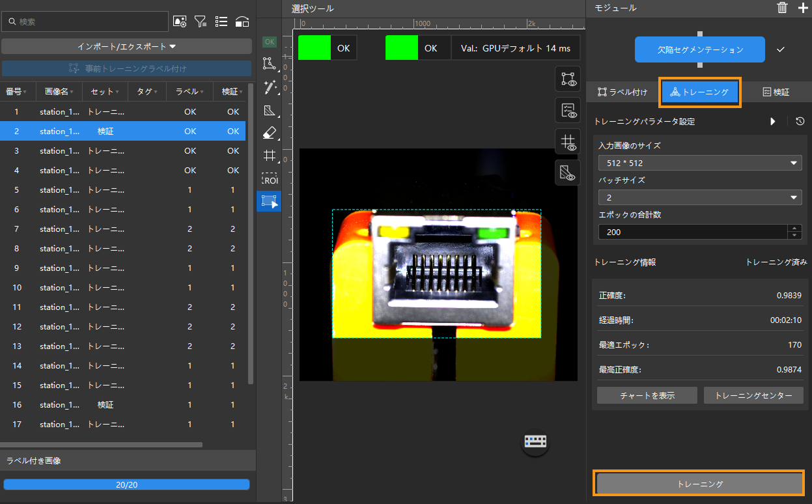Viewport: 812px width, 504px height.
Task: Click the plus icon to add module
Action: tap(802, 8)
